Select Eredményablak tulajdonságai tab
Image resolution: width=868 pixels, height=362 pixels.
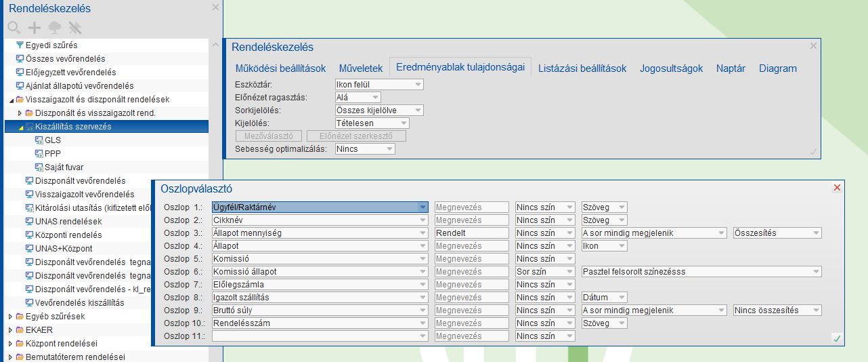point(460,67)
